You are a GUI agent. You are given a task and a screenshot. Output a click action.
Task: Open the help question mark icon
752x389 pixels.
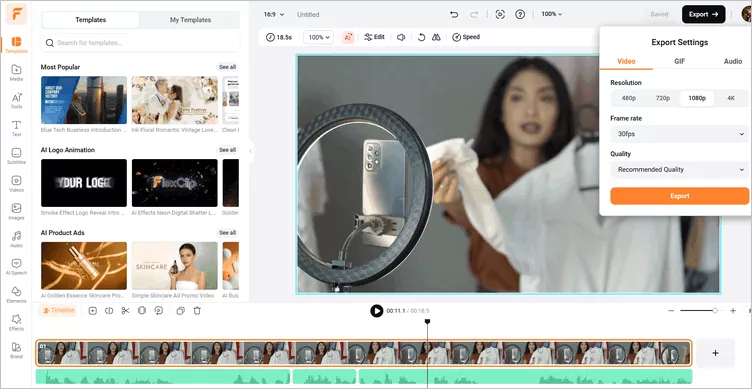pyautogui.click(x=520, y=14)
